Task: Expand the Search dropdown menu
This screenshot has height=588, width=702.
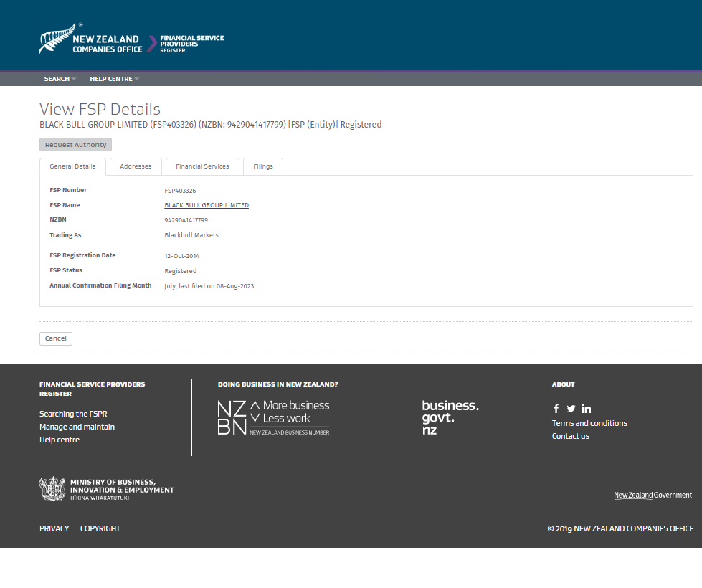Action: click(x=60, y=79)
